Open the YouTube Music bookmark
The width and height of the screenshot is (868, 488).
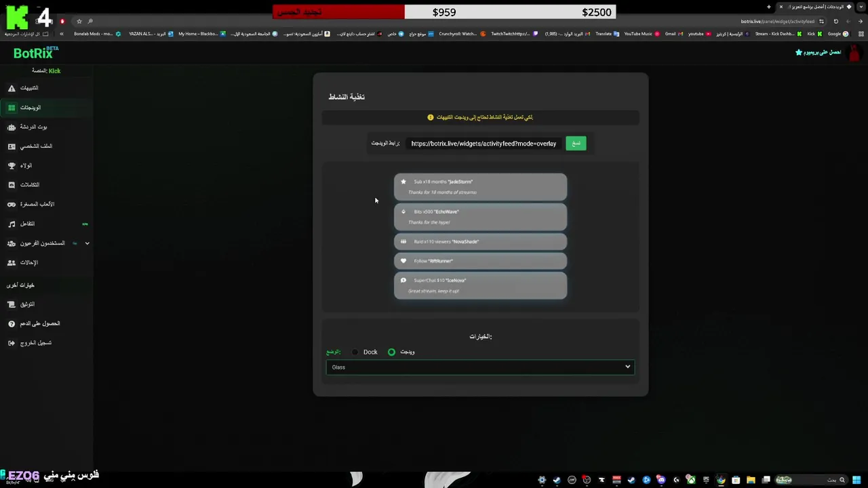click(x=641, y=34)
